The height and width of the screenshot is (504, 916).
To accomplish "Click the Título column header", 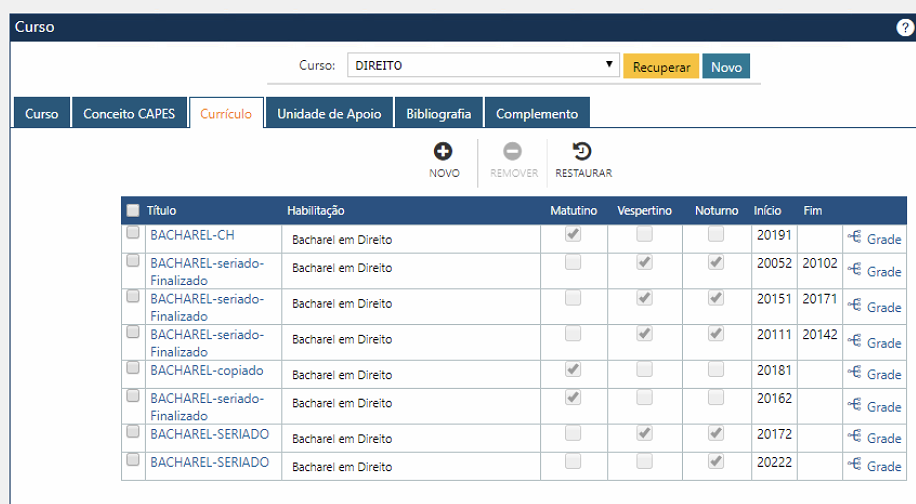I will click(161, 210).
